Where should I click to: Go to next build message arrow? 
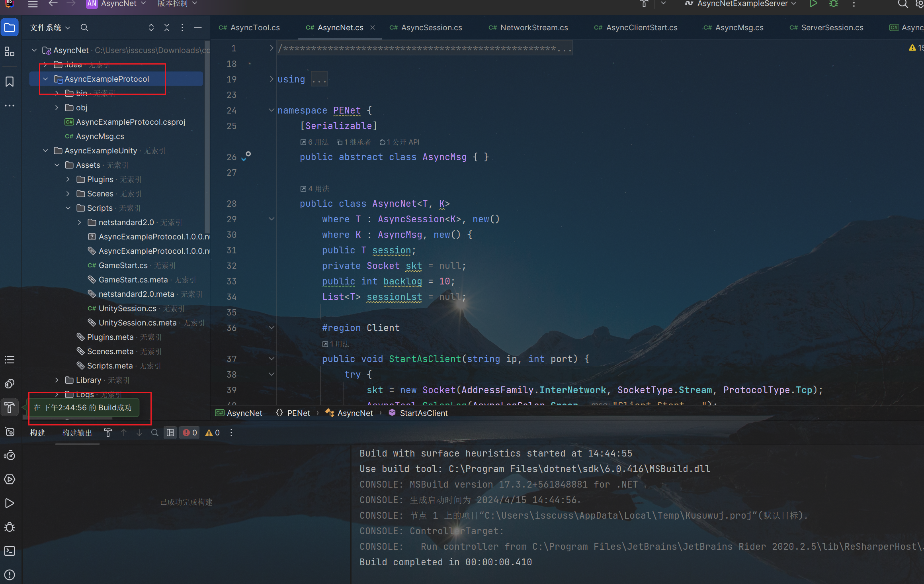coord(139,433)
